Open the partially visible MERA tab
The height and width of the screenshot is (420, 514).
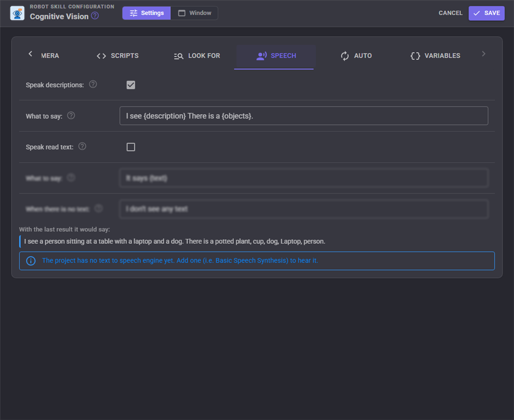50,56
